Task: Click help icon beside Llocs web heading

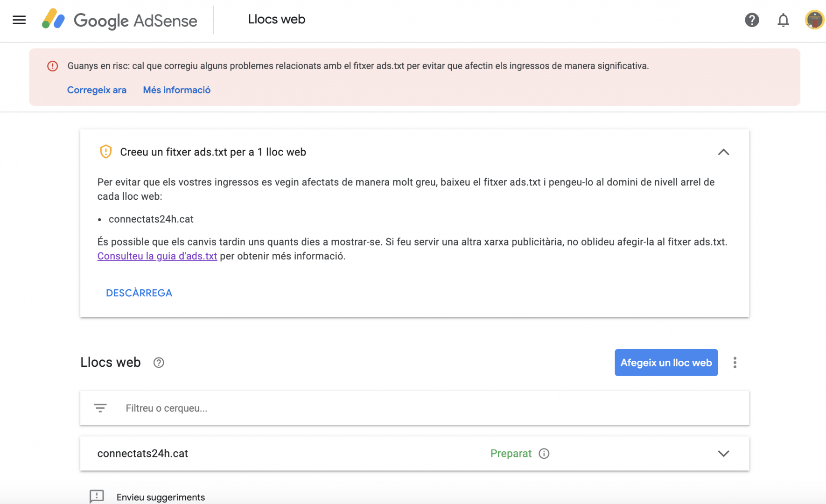Action: click(x=159, y=363)
